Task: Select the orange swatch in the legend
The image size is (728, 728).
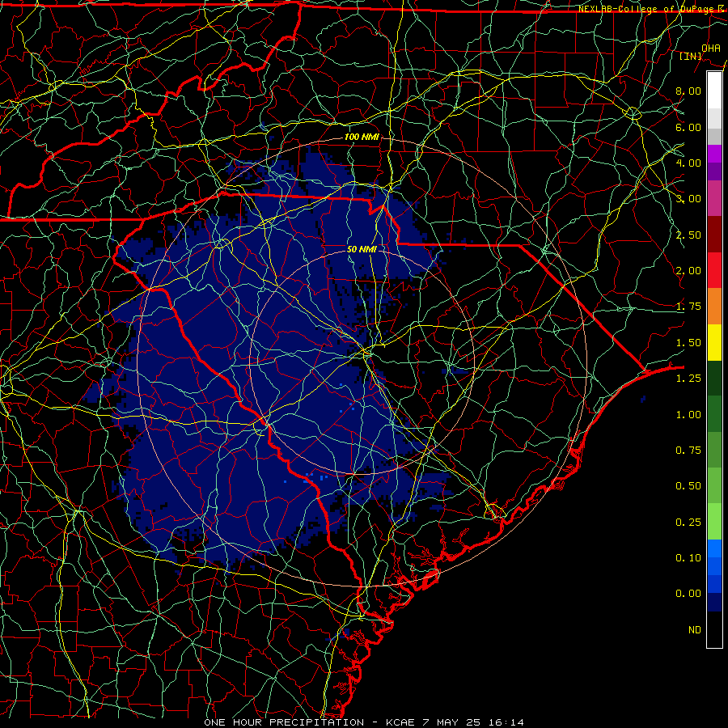Action: [714, 307]
